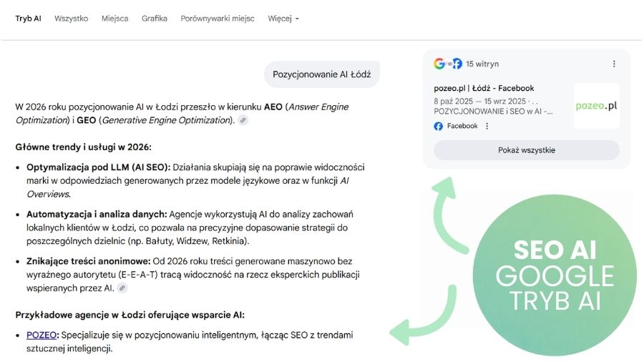Click the Facebook source icon beside 15 witryn

(457, 64)
